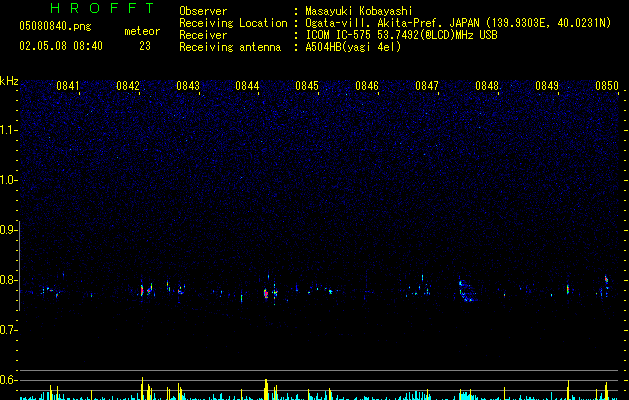Click the 0844 time marker
The width and height of the screenshot is (629, 400).
(x=247, y=86)
